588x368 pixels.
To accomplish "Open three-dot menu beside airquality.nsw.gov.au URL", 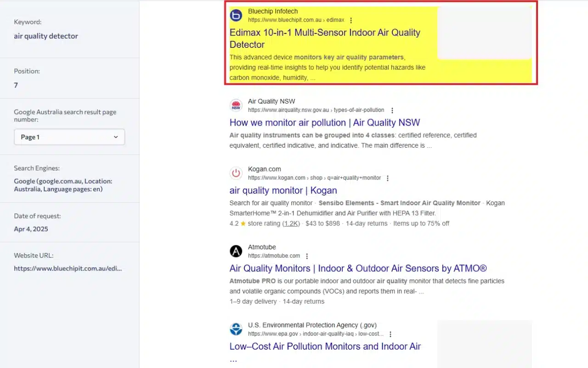I will click(392, 110).
